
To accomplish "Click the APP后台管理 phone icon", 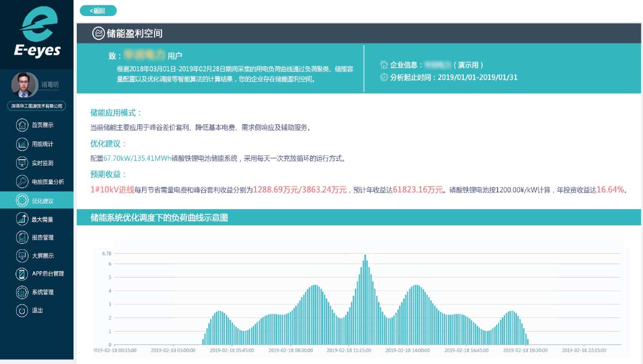I will point(22,274).
